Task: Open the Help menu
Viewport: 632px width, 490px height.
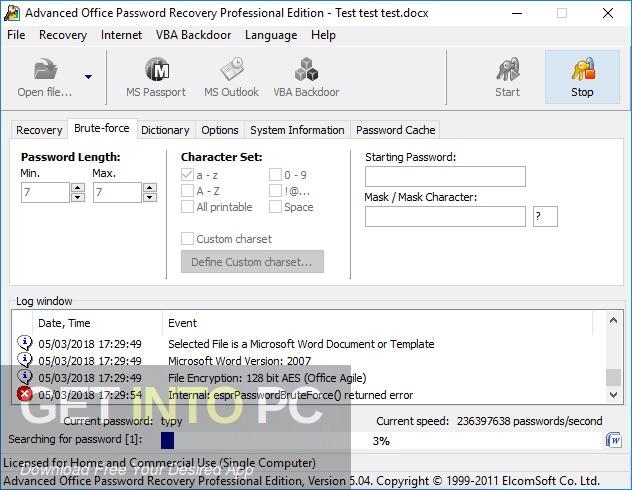Action: pyautogui.click(x=323, y=35)
